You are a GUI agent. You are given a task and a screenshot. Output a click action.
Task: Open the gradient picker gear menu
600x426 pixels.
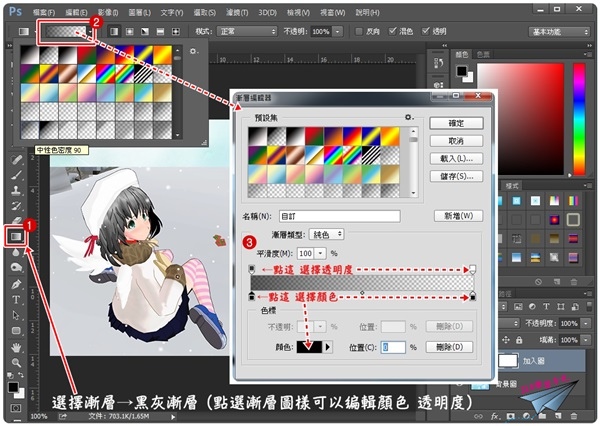click(194, 51)
